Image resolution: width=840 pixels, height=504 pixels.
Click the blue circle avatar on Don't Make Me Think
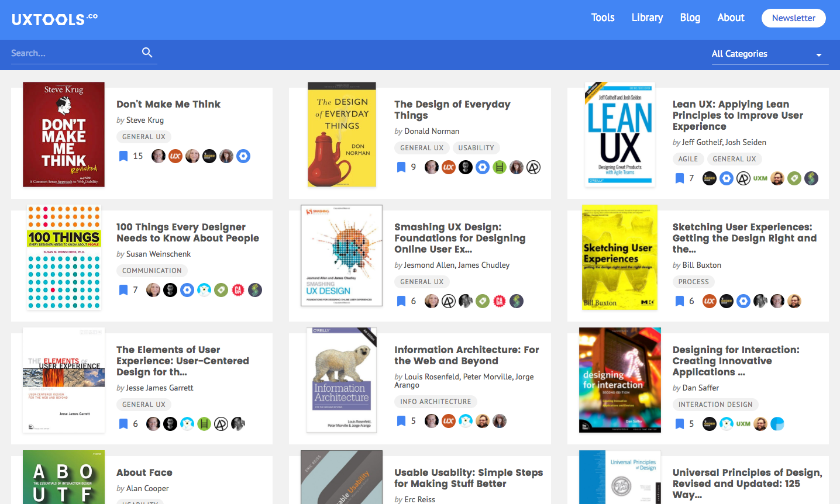243,156
